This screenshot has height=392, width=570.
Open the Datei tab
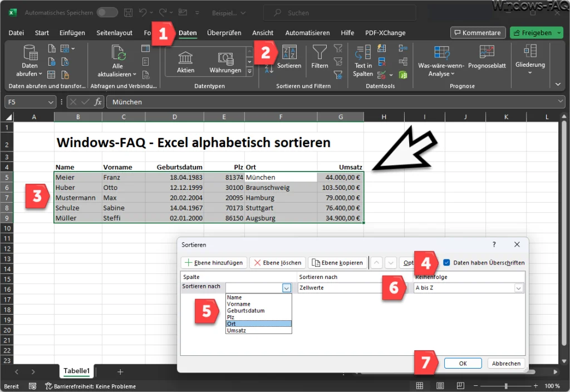[16, 33]
